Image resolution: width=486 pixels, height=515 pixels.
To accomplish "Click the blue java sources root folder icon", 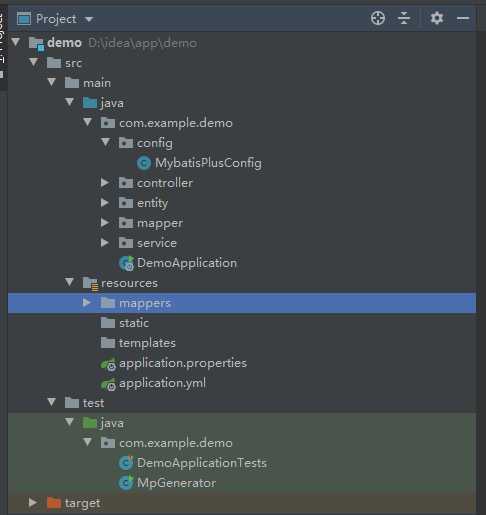I will point(90,103).
